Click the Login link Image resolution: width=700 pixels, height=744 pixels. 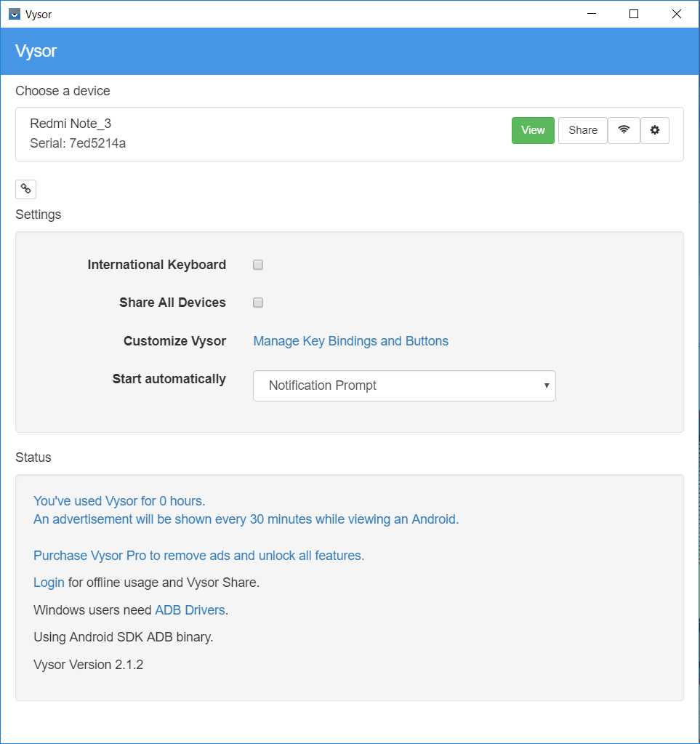[49, 583]
